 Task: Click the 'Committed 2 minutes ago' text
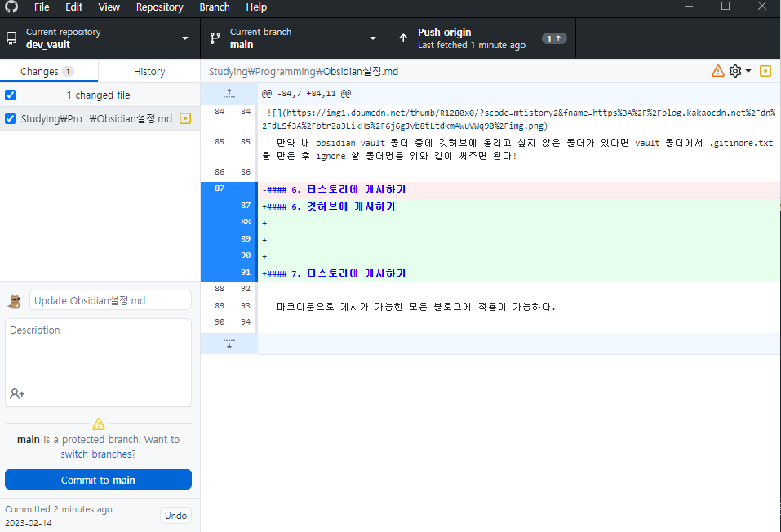(x=58, y=509)
